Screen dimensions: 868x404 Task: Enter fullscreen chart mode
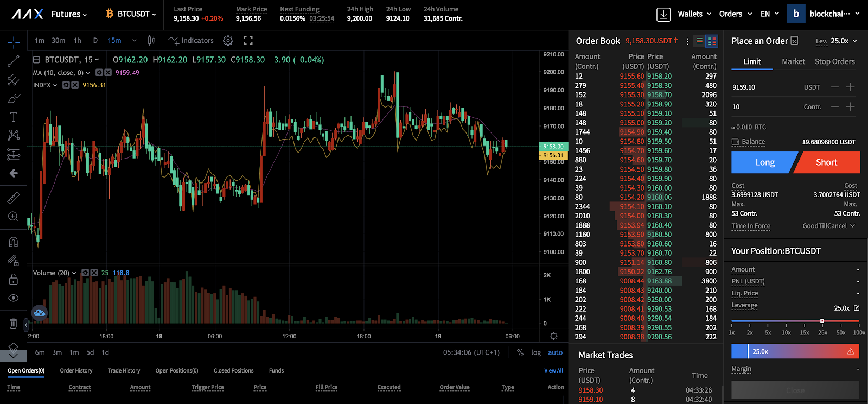point(248,41)
